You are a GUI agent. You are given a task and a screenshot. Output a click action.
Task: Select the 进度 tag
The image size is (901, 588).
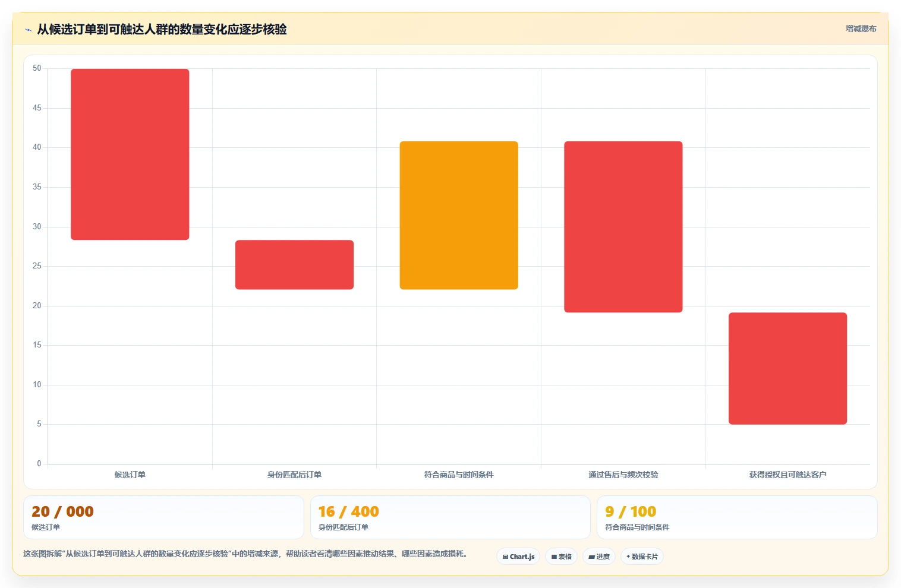[x=598, y=557]
